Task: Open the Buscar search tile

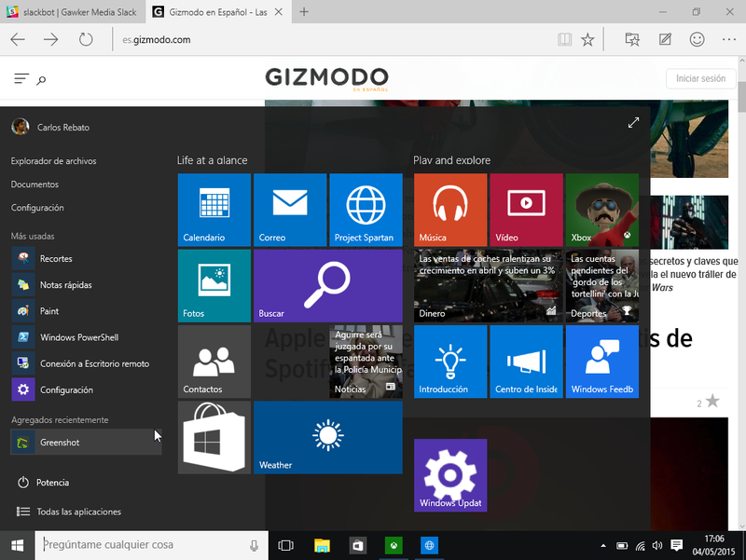Action: coord(328,286)
